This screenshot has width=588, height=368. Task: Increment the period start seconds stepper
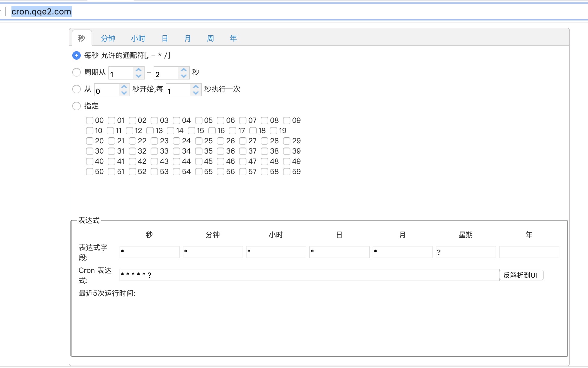point(139,70)
